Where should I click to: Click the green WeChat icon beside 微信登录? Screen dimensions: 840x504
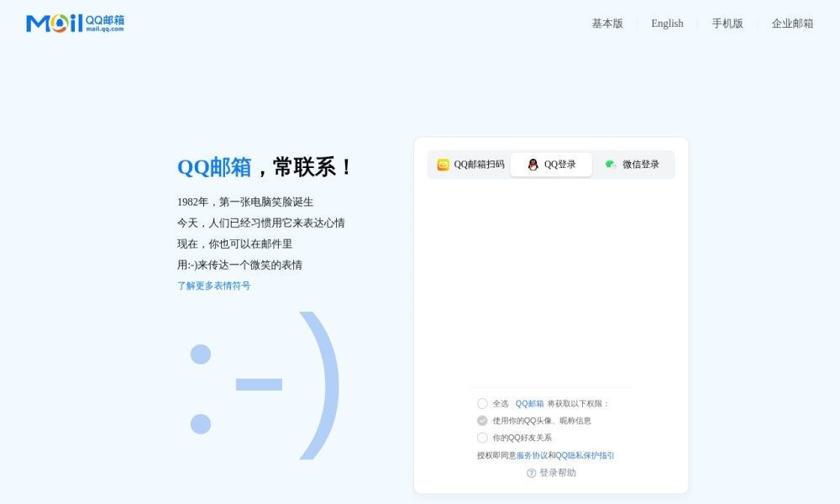(611, 165)
